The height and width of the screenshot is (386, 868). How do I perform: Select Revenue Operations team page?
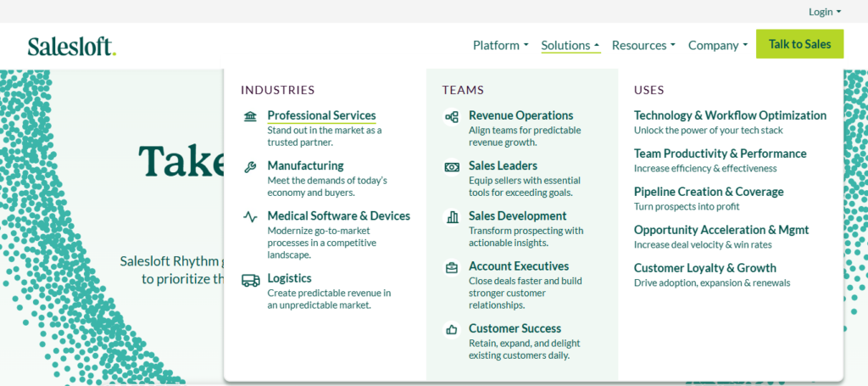[x=521, y=115]
